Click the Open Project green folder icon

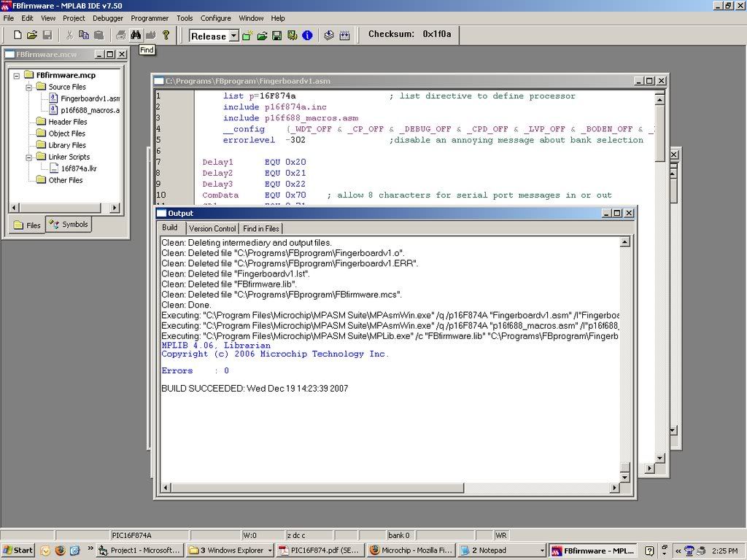(x=262, y=35)
